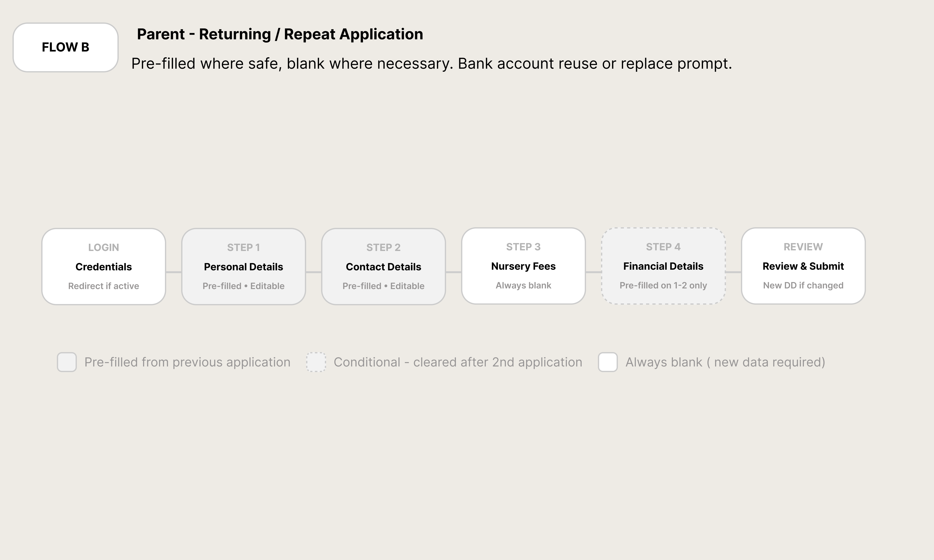The height and width of the screenshot is (560, 934).
Task: Click "Always blank ( new data required)" text
Action: pyautogui.click(x=725, y=362)
